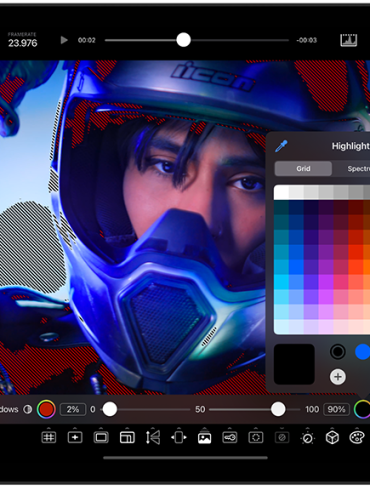Viewport: 370px width, 490px height.
Task: Switch to the Spectrum tab
Action: click(x=358, y=169)
